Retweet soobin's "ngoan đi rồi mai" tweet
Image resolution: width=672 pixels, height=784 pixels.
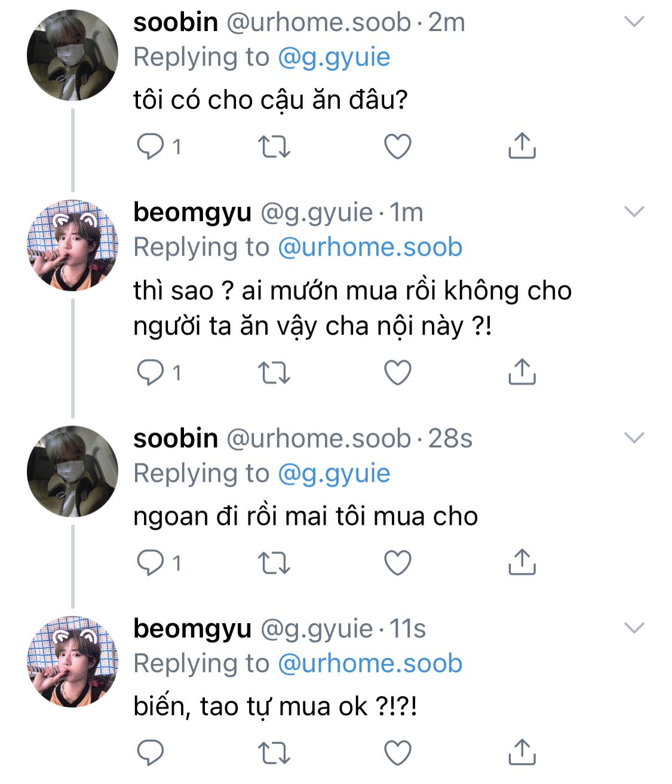(x=274, y=563)
